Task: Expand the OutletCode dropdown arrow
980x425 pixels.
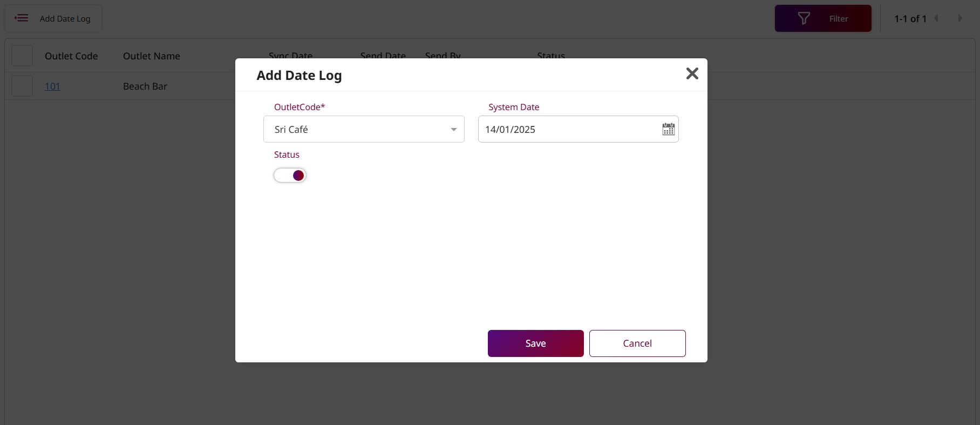Action: 453,130
